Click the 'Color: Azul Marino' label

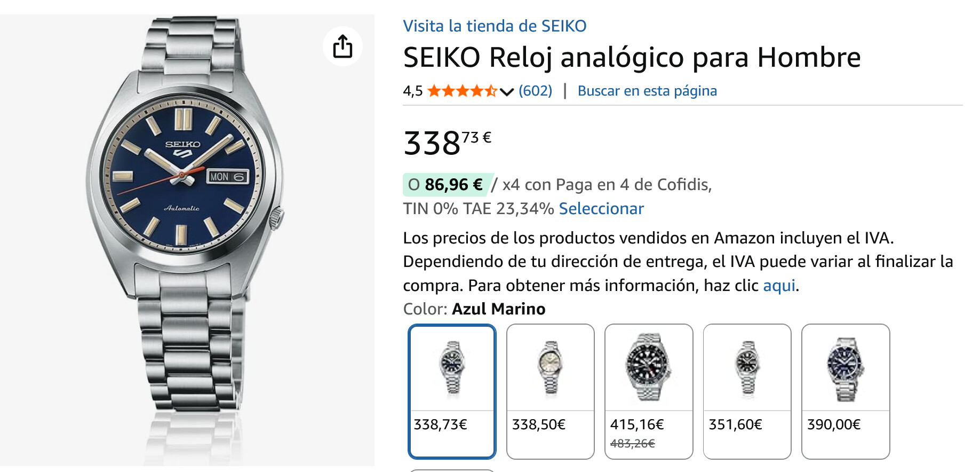(474, 309)
